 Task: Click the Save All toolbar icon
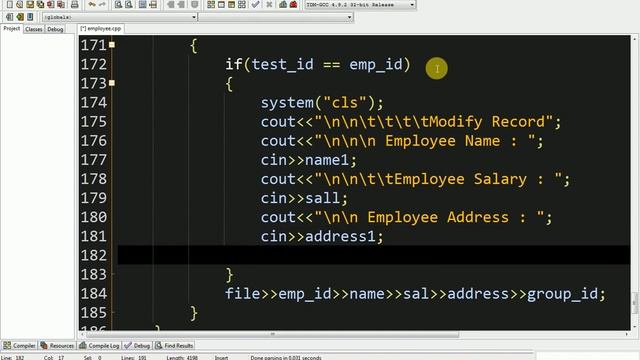point(40,4)
